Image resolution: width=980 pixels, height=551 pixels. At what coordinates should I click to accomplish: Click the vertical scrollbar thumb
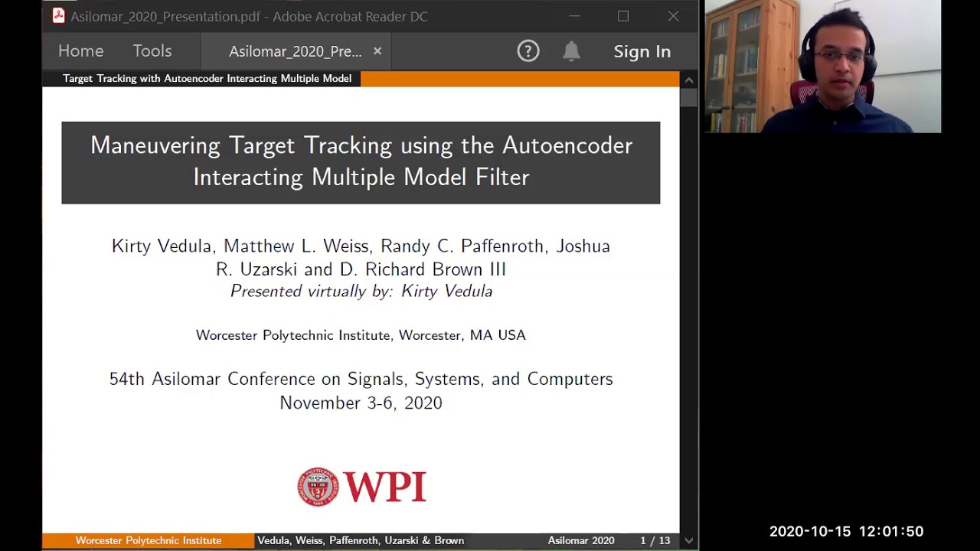tap(689, 97)
